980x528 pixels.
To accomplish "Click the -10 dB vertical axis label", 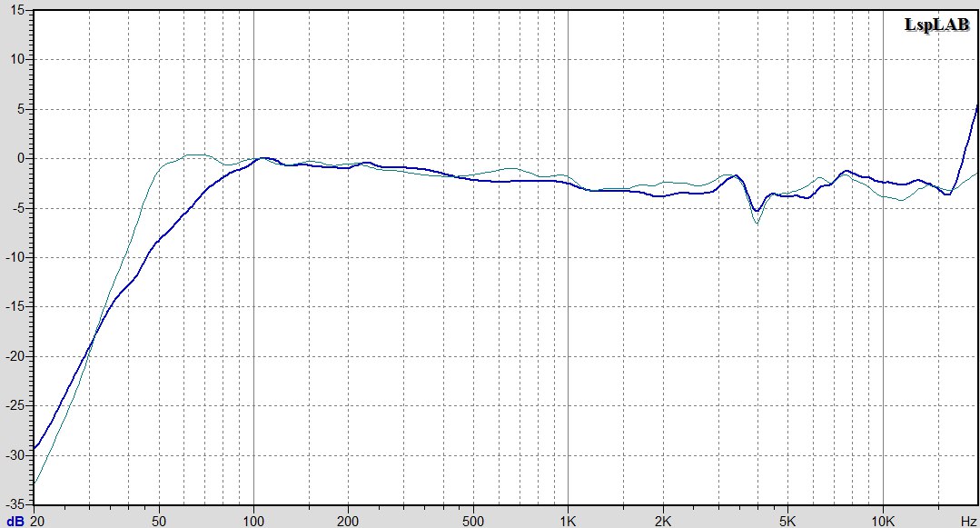I will 15,258.
